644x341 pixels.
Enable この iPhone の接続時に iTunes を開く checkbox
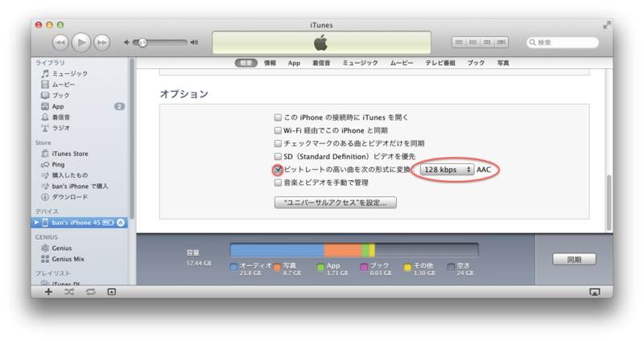[x=278, y=117]
